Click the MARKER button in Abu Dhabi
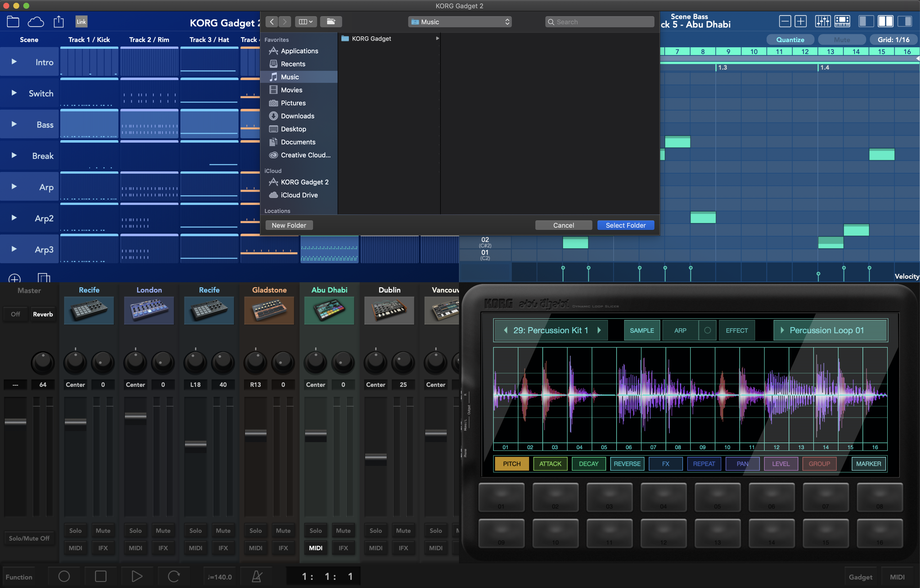The image size is (920, 588). pyautogui.click(x=868, y=464)
